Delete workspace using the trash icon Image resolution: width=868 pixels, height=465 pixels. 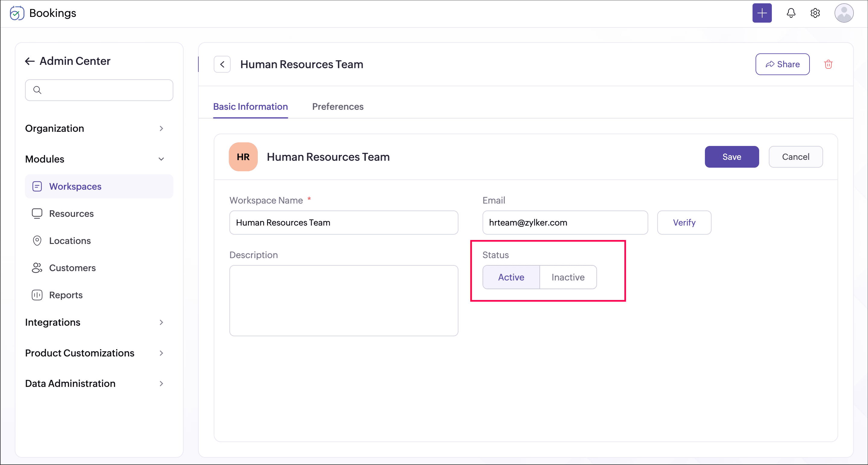(828, 64)
